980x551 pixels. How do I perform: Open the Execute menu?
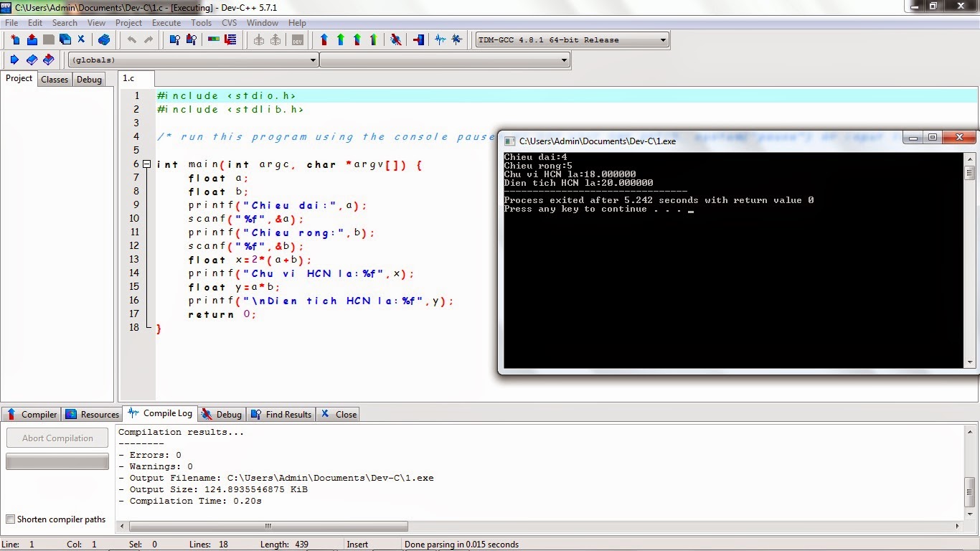(x=166, y=23)
